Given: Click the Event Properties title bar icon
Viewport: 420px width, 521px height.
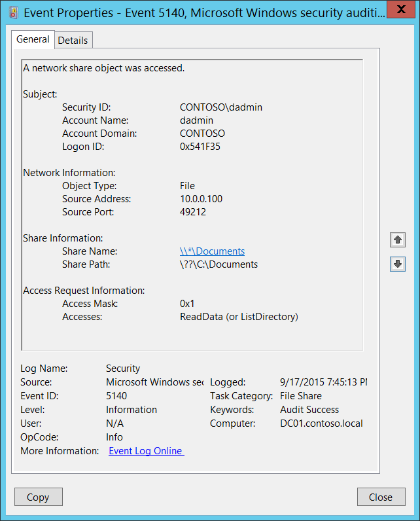Looking at the screenshot, I should (x=14, y=13).
